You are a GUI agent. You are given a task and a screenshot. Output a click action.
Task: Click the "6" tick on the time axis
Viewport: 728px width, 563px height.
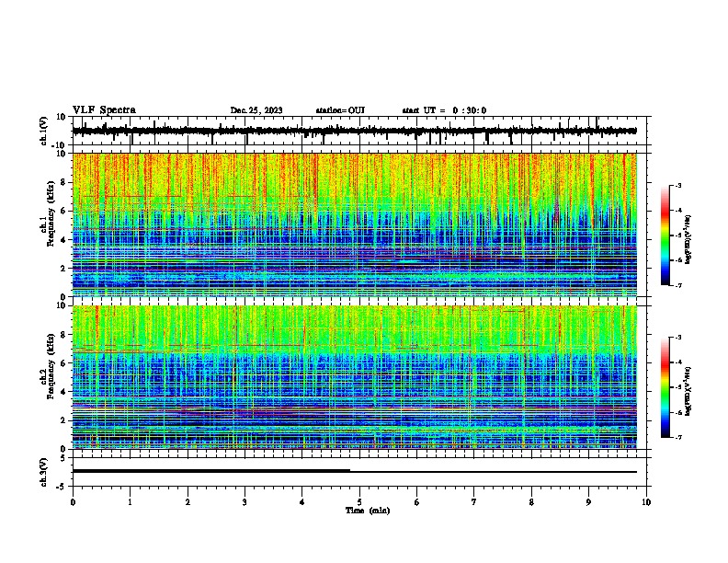(x=417, y=502)
